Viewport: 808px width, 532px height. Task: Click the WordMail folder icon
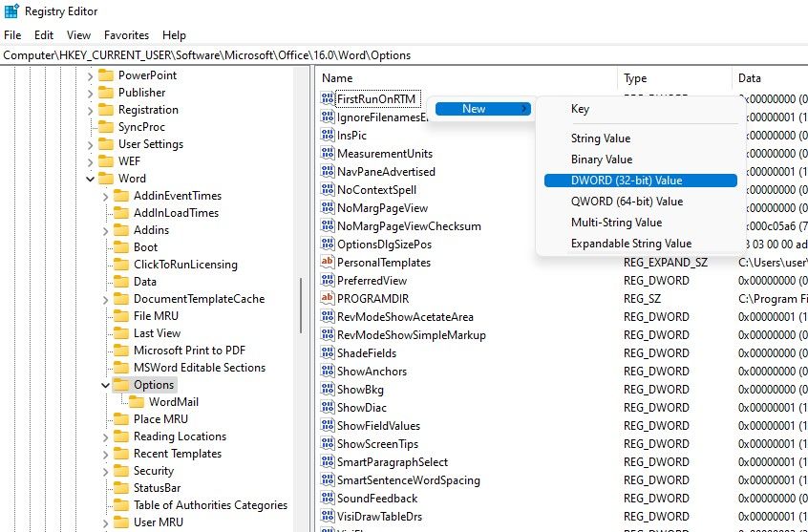[x=137, y=401]
